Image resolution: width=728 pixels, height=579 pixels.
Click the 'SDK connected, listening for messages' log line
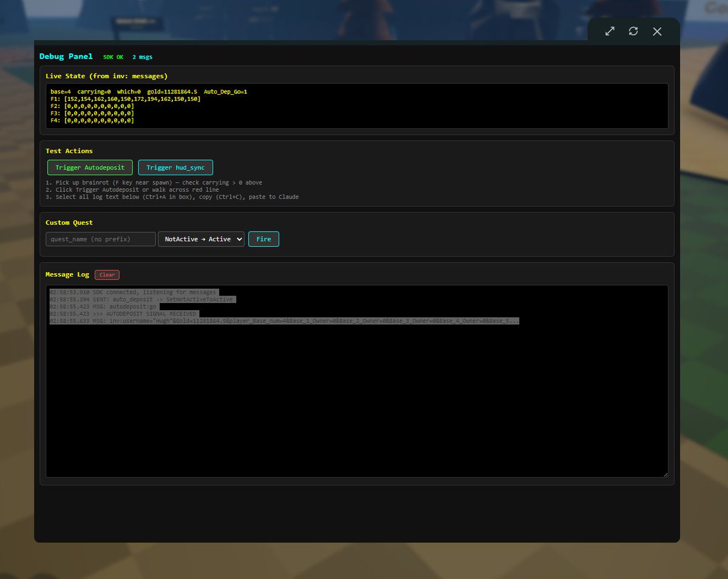(133, 293)
